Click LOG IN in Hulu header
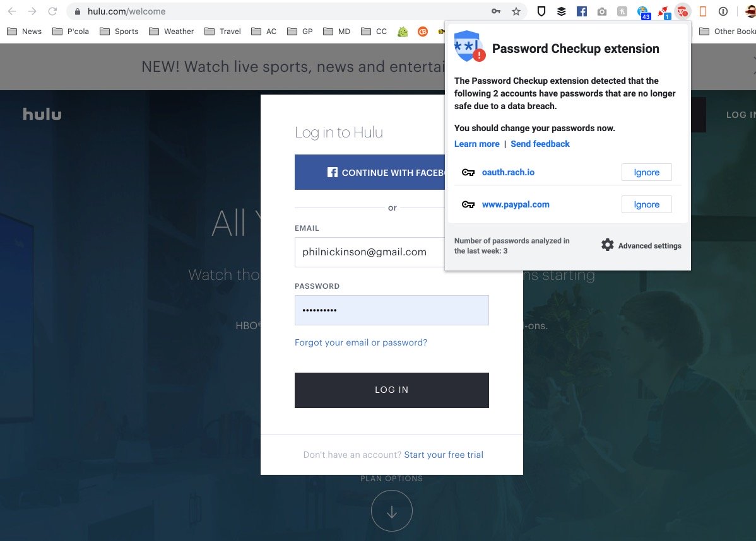Image resolution: width=756 pixels, height=541 pixels. (741, 115)
